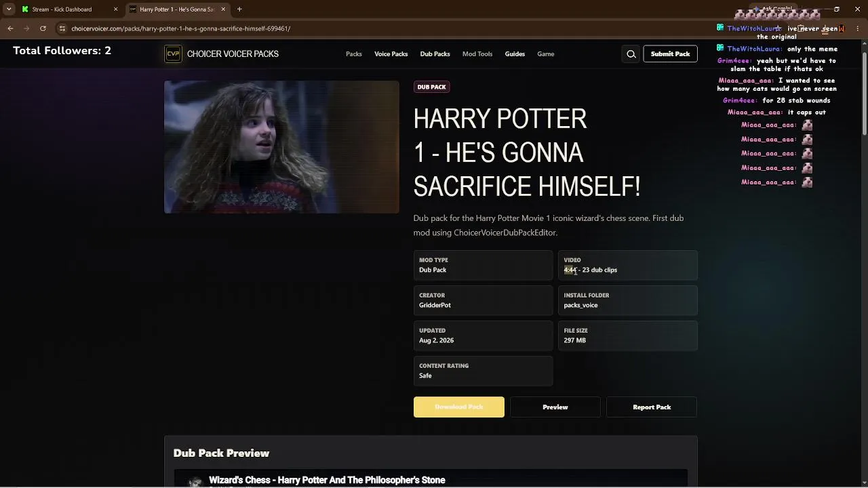Click chat message 'it caps out'

point(806,113)
